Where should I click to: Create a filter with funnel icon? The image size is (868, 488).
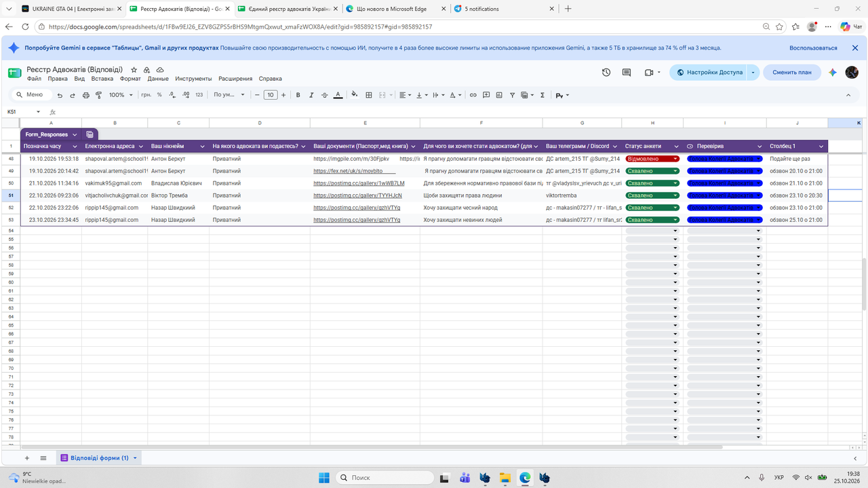pyautogui.click(x=512, y=95)
